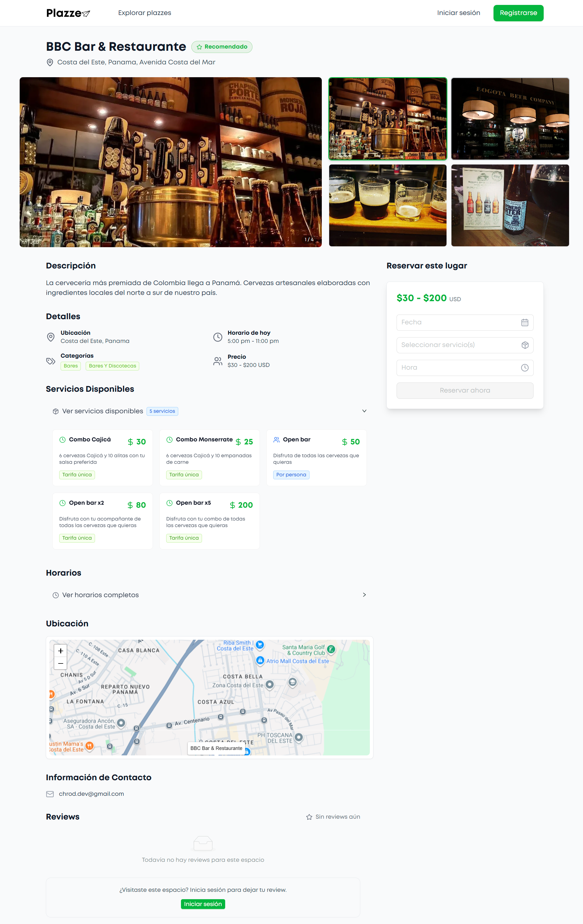Click the Por persona tag
Viewport: 583px width, 924px height.
pyautogui.click(x=291, y=475)
